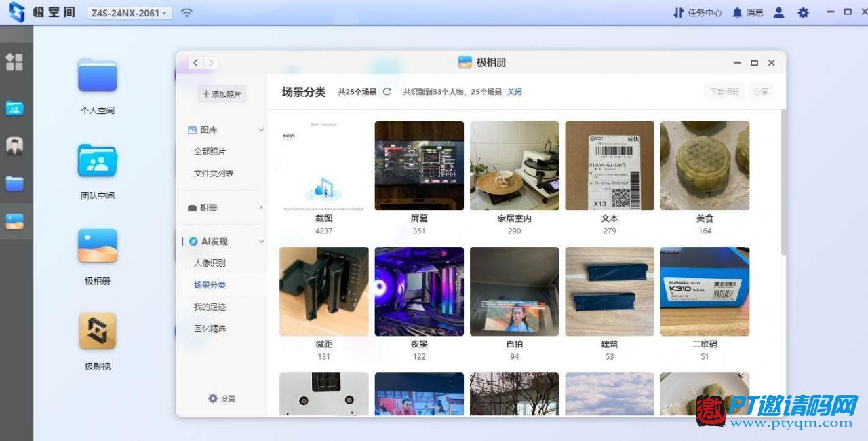Open the 建筑 scene thumbnail
Screen dimensions: 868x441
click(x=610, y=291)
